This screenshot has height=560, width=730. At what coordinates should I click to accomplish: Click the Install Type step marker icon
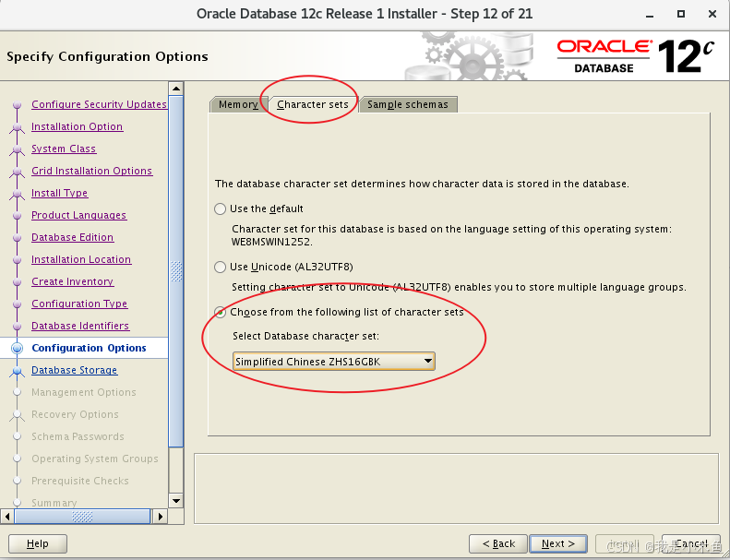18,194
